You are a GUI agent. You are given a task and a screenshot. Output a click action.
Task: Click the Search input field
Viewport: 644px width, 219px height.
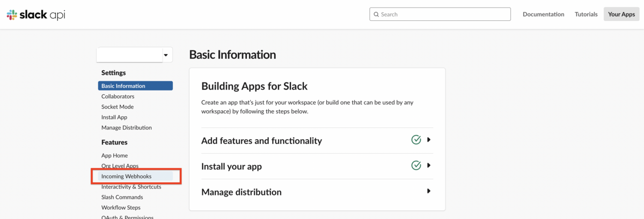440,14
